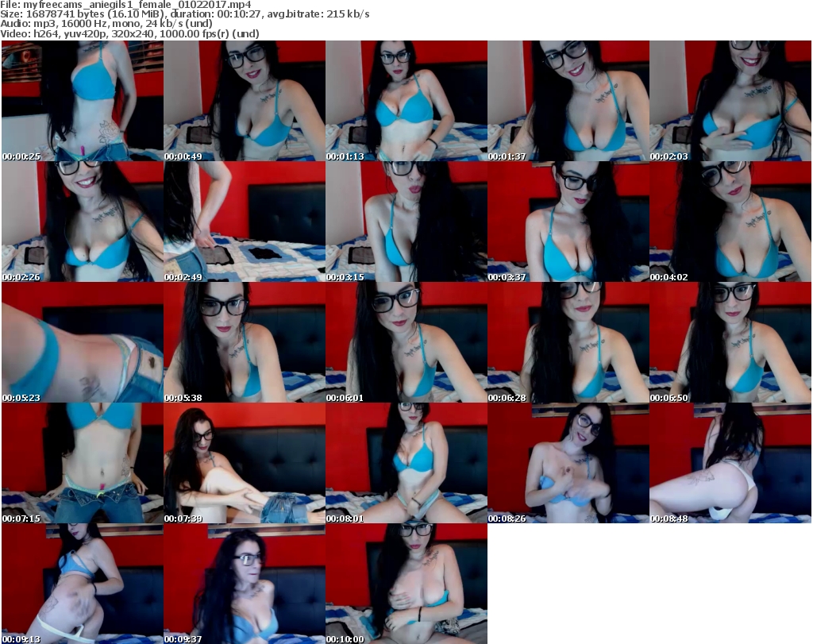Click the 00:01:13 video frame
813x644 pixels.
tap(406, 101)
